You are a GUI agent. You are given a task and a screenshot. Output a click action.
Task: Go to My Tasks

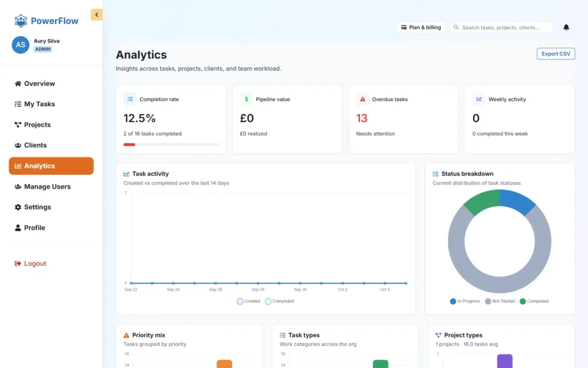(51, 104)
